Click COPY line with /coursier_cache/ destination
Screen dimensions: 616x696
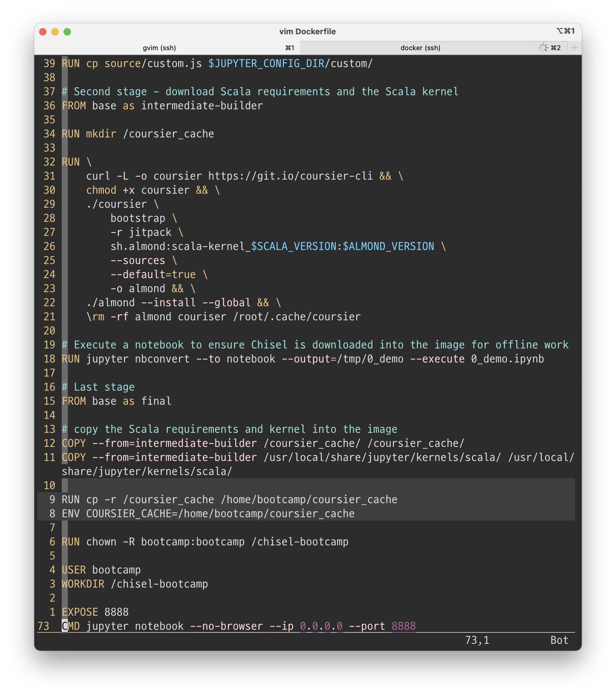263,443
